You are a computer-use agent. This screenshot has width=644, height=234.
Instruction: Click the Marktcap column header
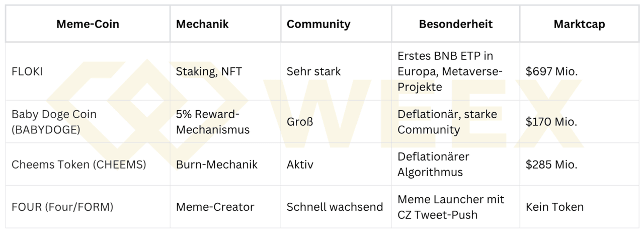(x=579, y=24)
